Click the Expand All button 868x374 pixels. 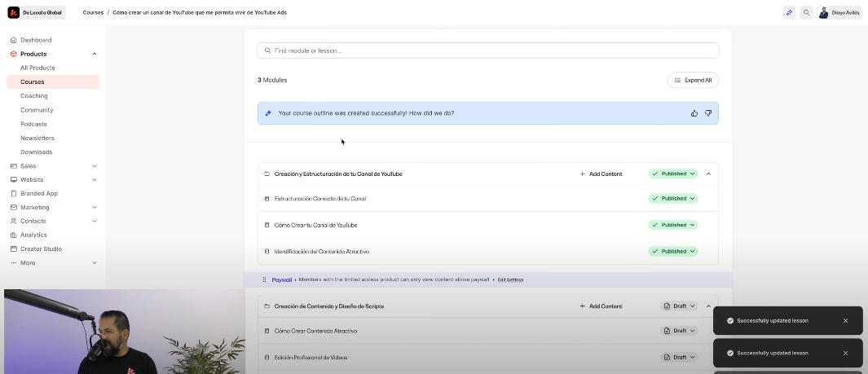(693, 80)
